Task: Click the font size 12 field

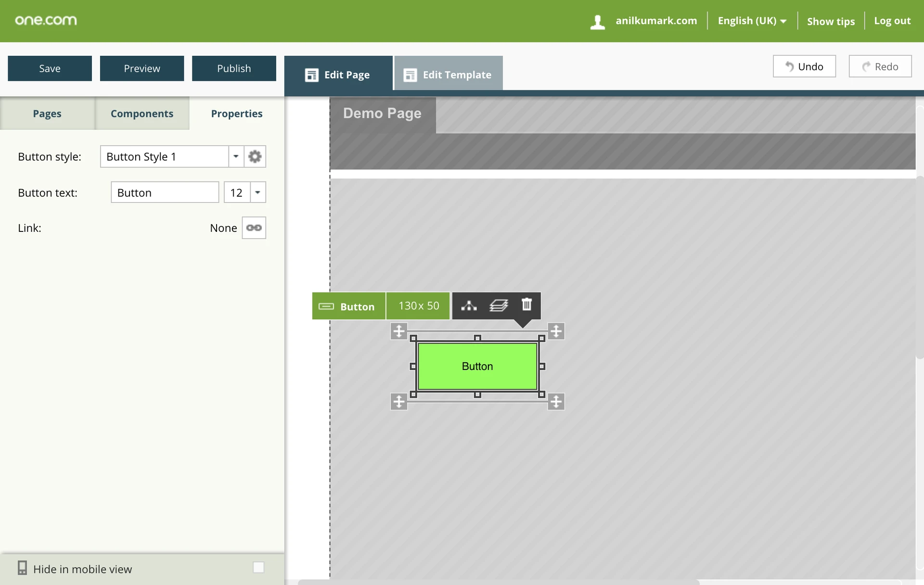Action: [x=237, y=192]
